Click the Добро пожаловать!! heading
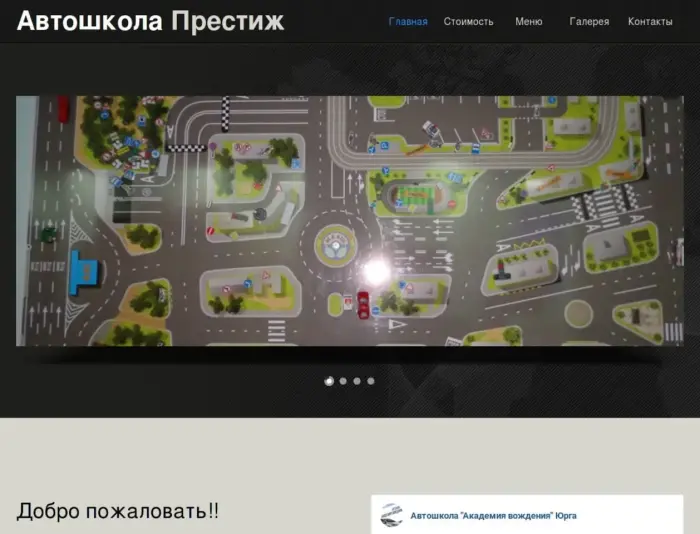This screenshot has width=700, height=534. click(x=117, y=511)
